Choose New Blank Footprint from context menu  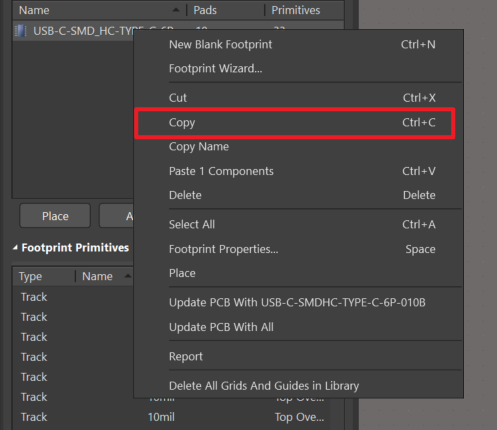[298, 44]
